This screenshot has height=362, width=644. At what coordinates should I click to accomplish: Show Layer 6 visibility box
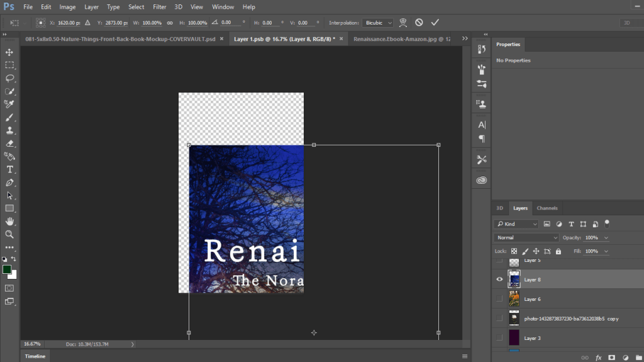499,299
